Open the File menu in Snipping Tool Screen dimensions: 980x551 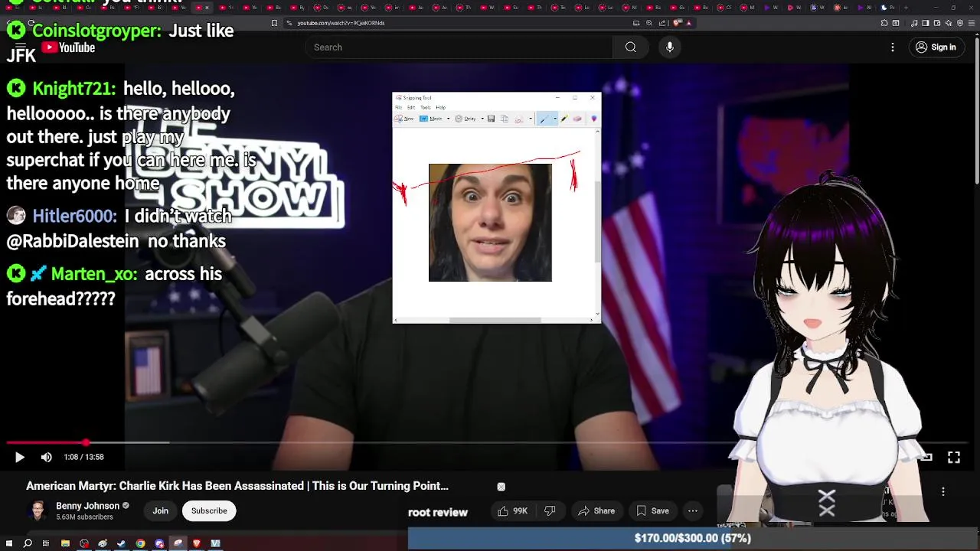pyautogui.click(x=398, y=108)
